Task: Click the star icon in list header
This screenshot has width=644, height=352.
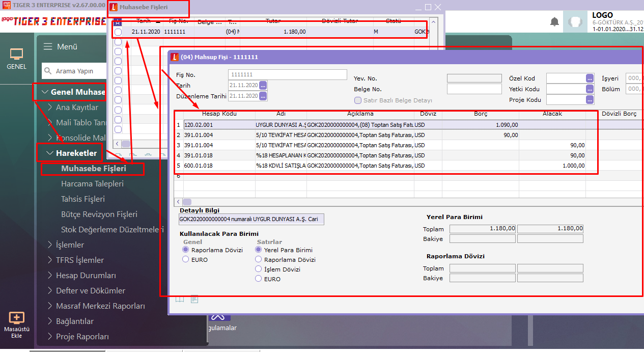Action: tap(118, 21)
